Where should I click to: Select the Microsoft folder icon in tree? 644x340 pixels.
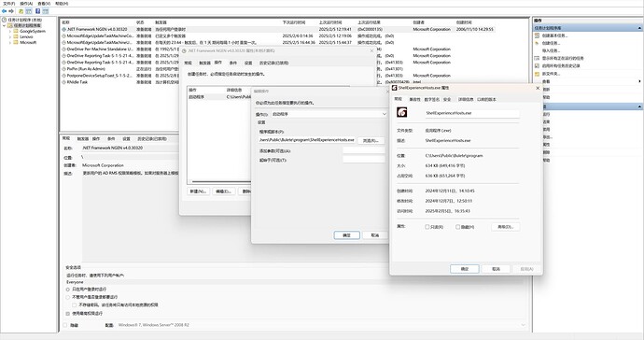[x=16, y=43]
